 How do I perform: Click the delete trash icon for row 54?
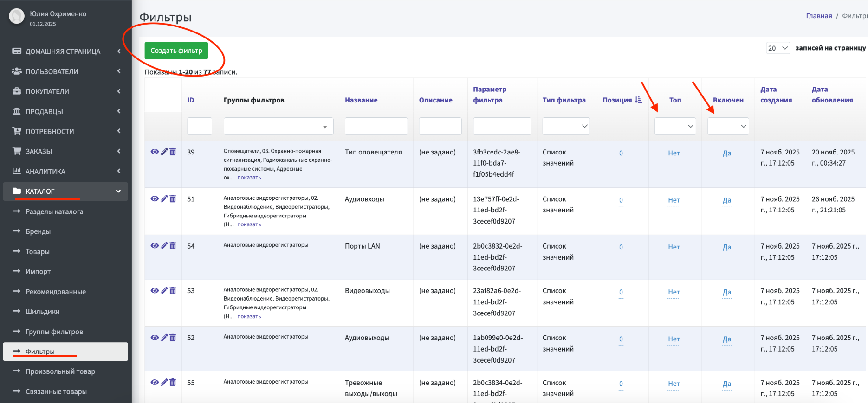[x=173, y=245]
